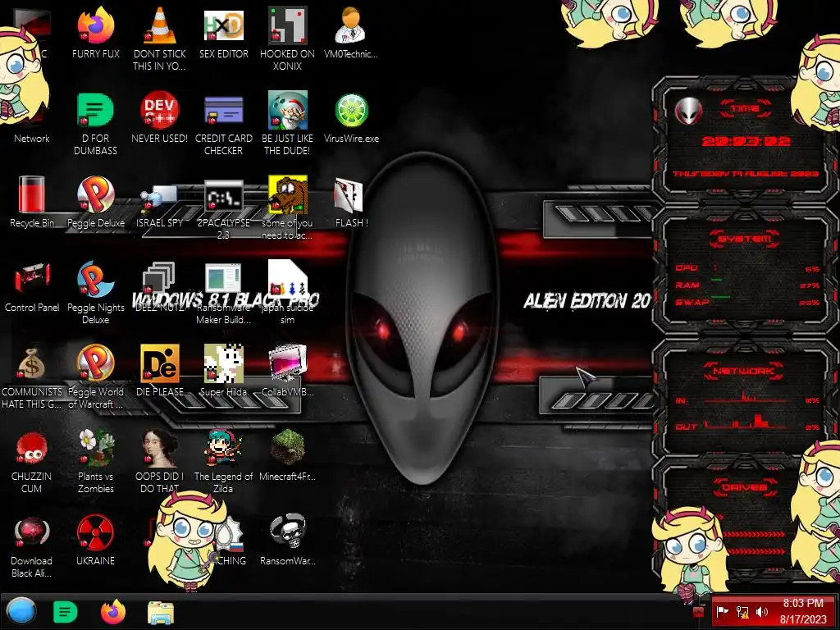Open NEVER USED! Dev-C++ icon
Viewport: 840px width, 630px height.
(160, 110)
